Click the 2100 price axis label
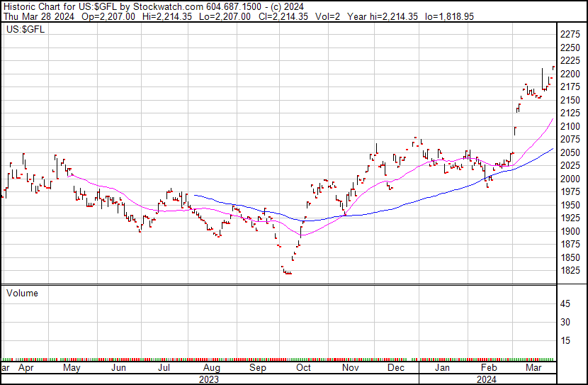This screenshot has width=588, height=385. tap(570, 126)
